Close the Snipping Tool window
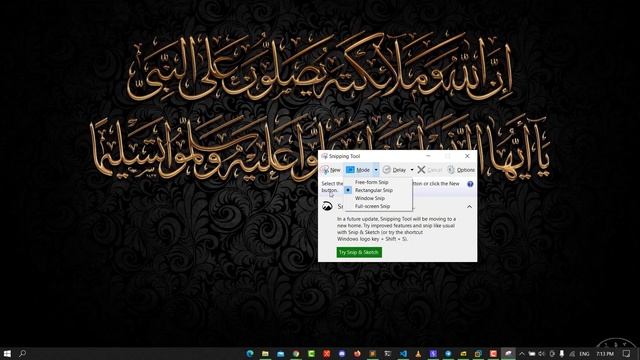This screenshot has height=360, width=640. pyautogui.click(x=467, y=156)
